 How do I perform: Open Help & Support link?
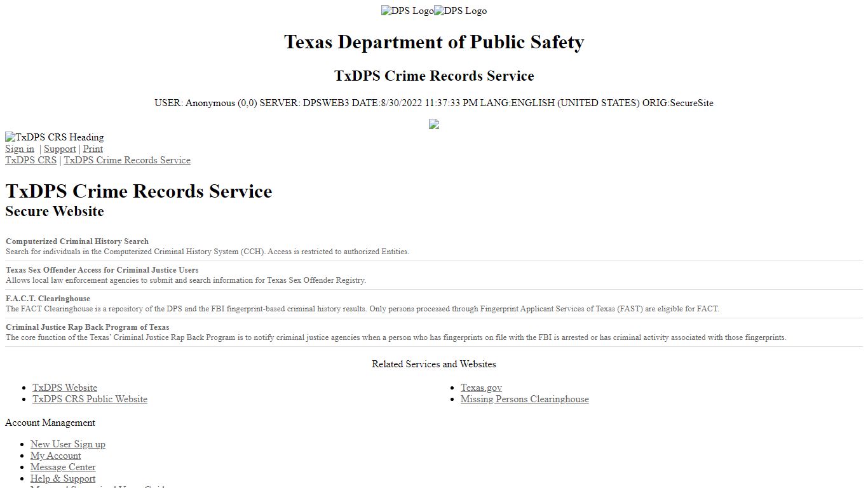(x=63, y=478)
